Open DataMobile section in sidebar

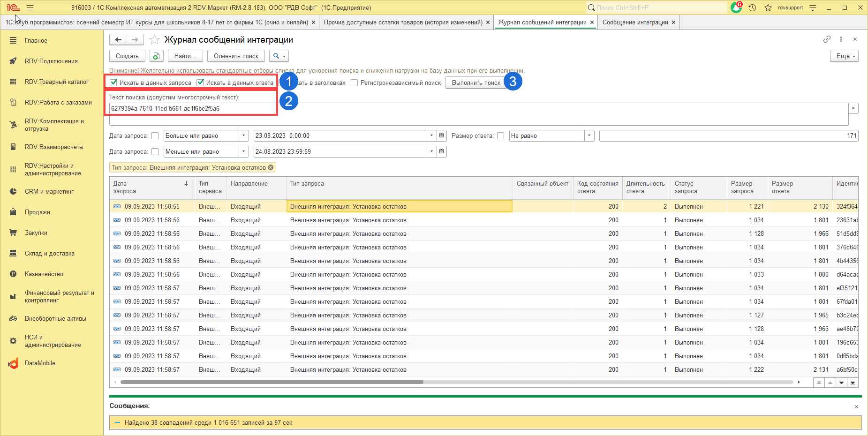pyautogui.click(x=40, y=363)
